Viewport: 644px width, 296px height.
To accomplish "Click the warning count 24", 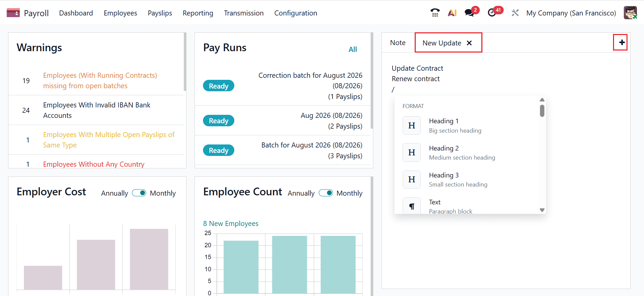I will click(x=26, y=110).
